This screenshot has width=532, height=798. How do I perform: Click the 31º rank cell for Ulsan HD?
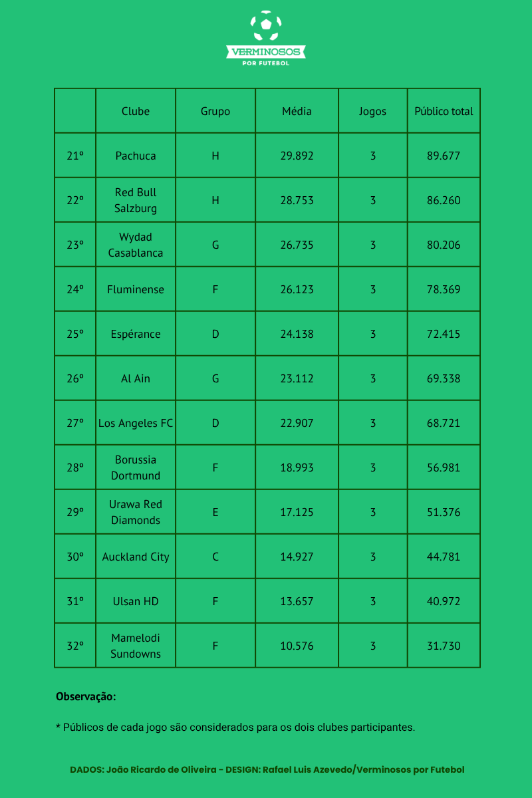coord(75,601)
